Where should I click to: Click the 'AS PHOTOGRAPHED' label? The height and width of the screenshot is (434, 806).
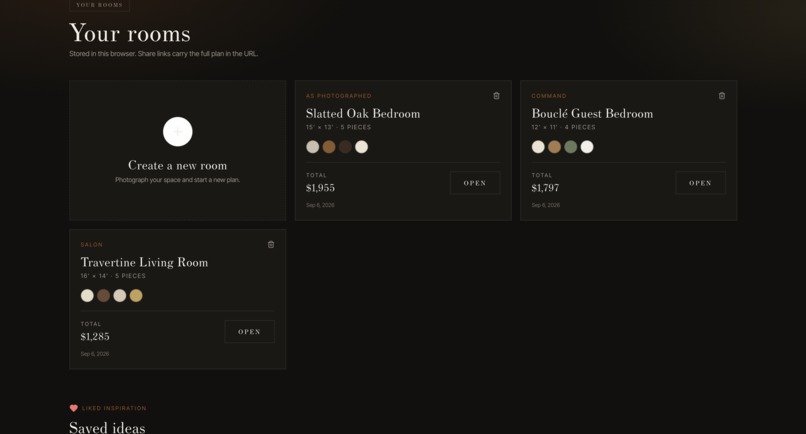[x=339, y=96]
